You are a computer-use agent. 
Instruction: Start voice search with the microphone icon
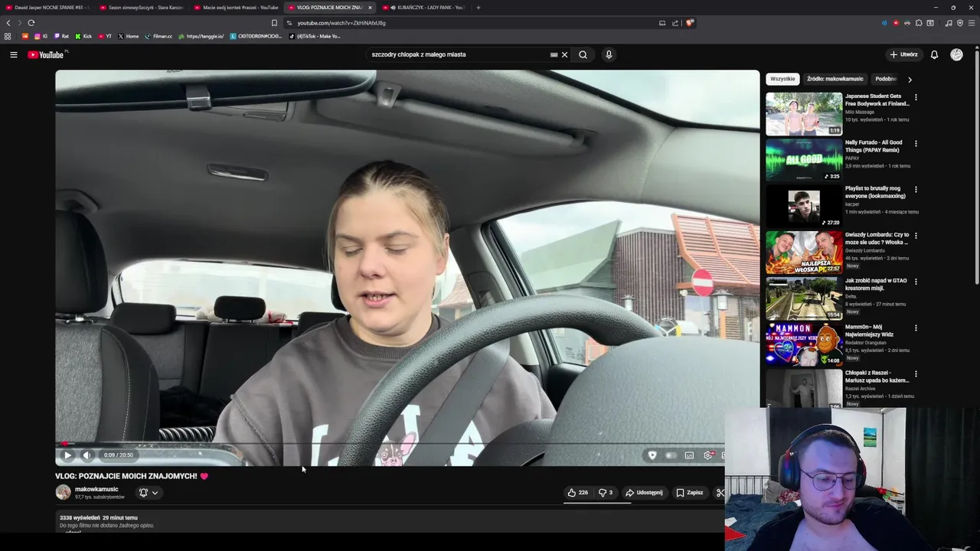(609, 54)
